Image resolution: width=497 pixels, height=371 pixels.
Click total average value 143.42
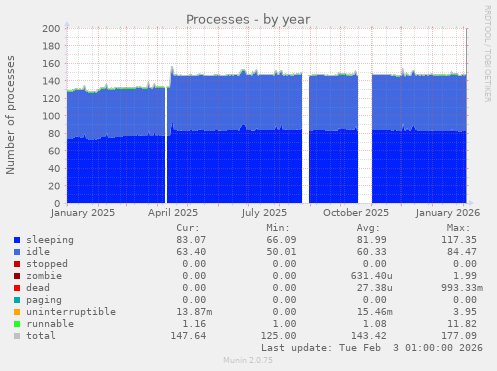point(369,336)
